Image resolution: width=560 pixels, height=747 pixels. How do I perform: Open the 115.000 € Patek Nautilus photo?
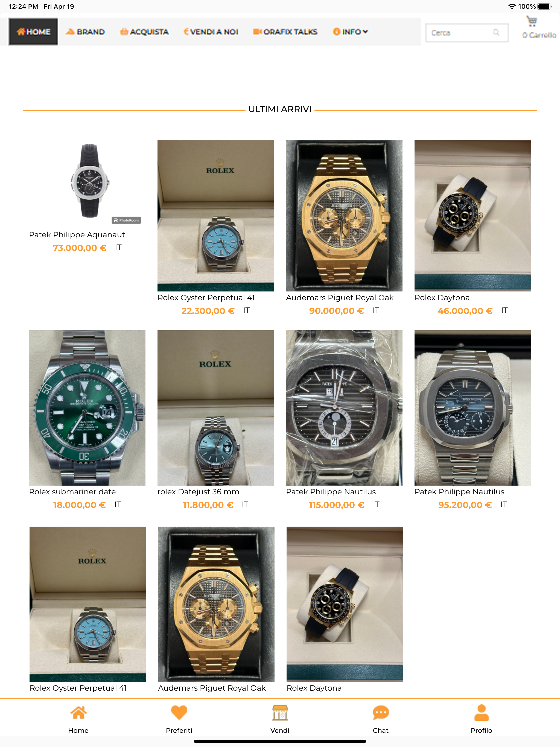pyautogui.click(x=344, y=408)
